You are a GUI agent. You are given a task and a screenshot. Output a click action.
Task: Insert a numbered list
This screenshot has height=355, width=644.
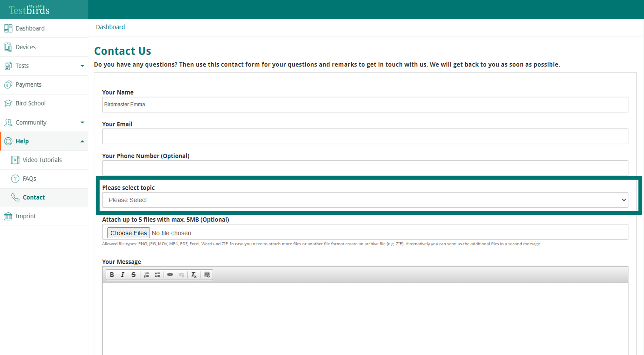147,275
